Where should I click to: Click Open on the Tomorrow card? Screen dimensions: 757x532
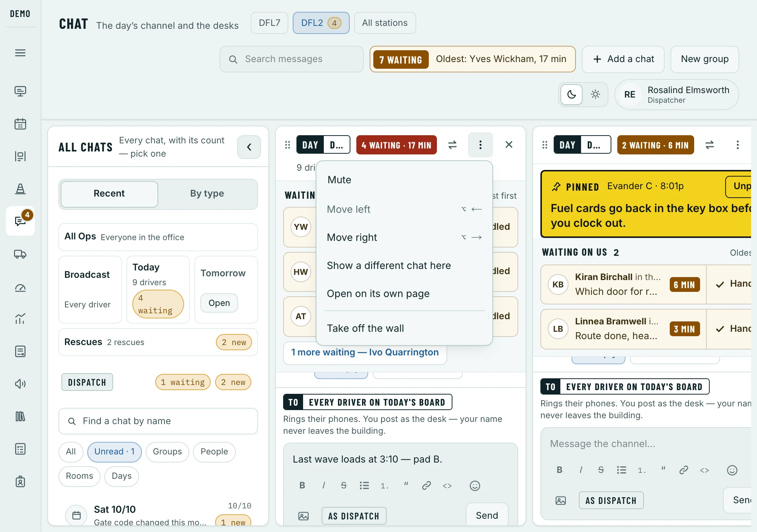coord(219,303)
